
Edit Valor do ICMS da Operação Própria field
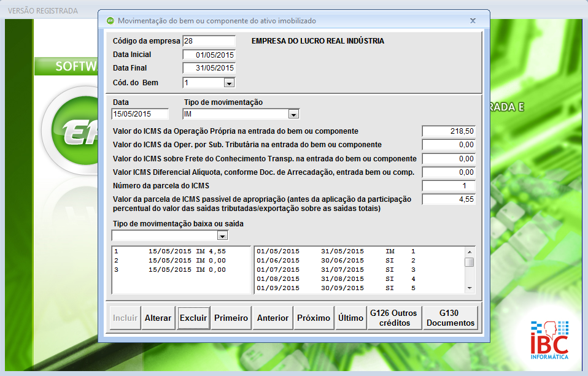pyautogui.click(x=449, y=131)
